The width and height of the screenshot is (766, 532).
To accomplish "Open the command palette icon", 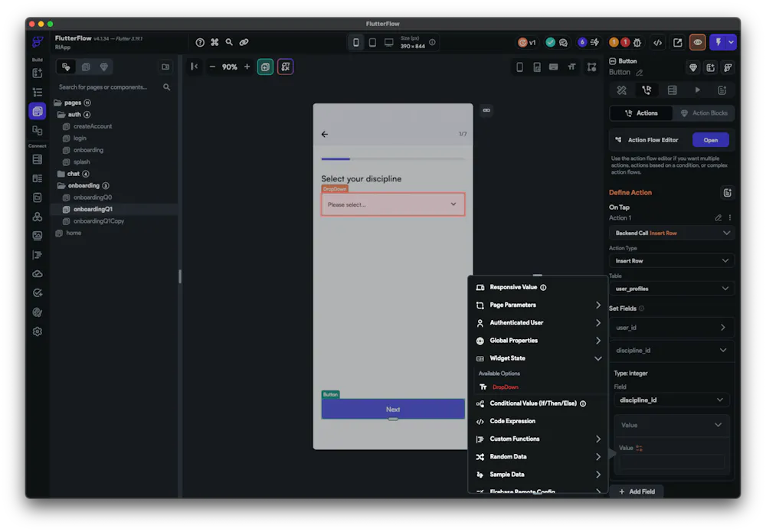I will coord(214,42).
